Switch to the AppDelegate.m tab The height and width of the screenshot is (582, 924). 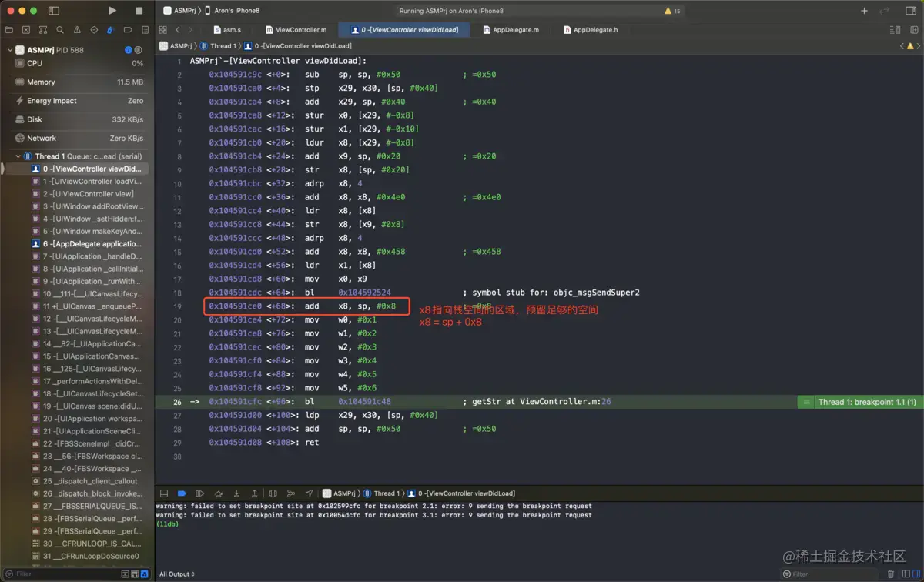pos(511,30)
